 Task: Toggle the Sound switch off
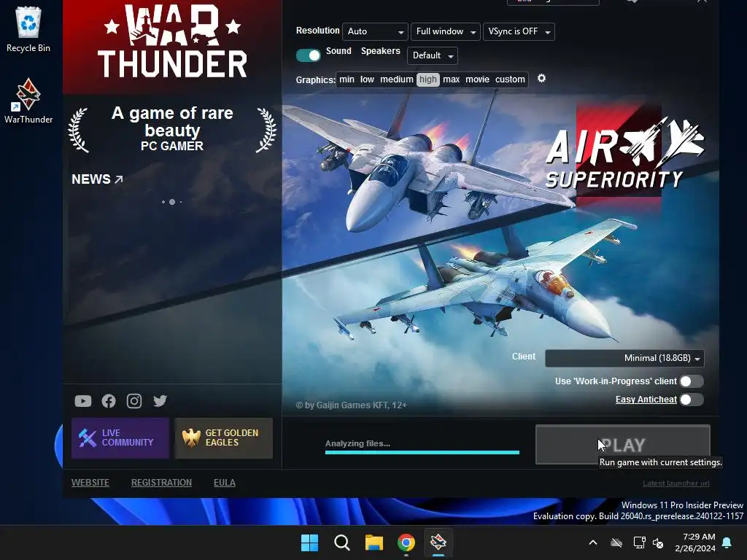click(309, 55)
